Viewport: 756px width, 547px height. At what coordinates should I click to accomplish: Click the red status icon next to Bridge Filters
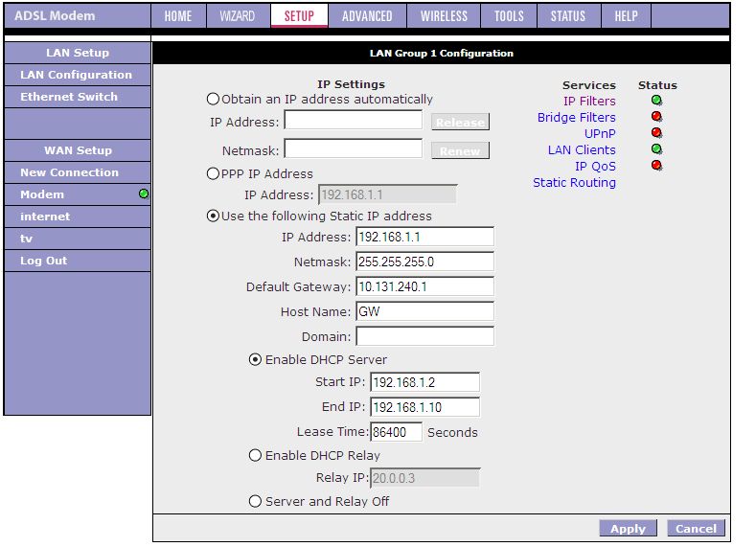(x=656, y=117)
